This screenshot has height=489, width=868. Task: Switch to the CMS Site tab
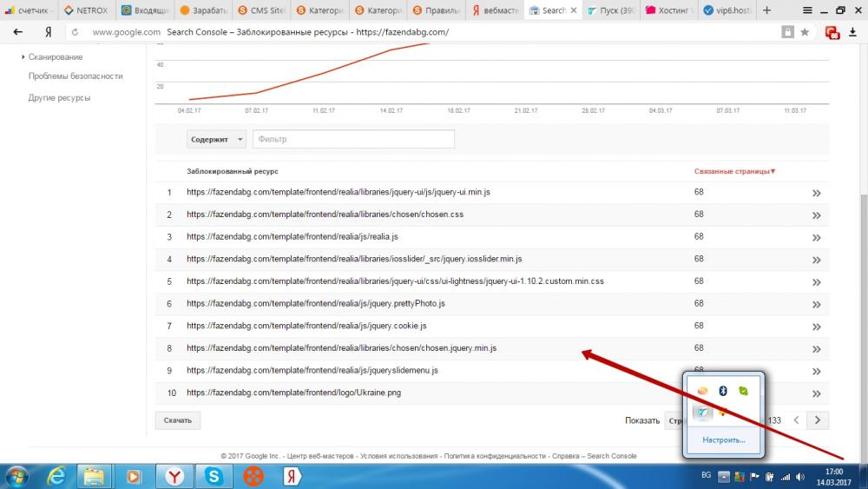(x=261, y=10)
